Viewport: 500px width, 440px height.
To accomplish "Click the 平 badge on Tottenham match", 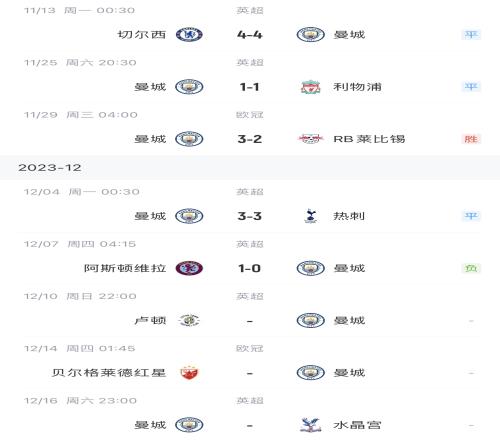I will pos(471,216).
